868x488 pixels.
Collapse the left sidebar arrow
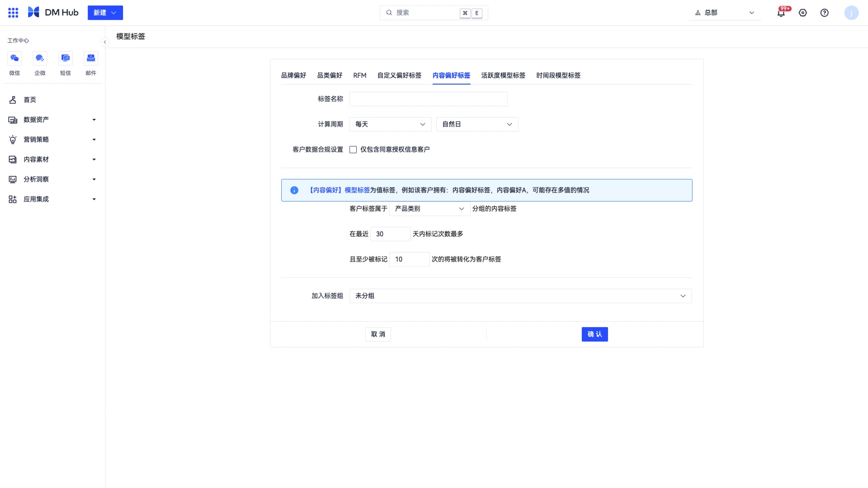(105, 42)
